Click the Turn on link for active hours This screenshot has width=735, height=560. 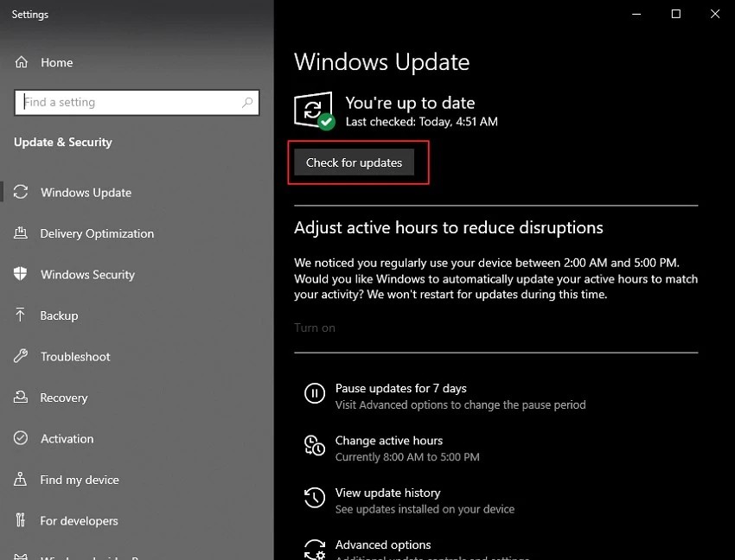coord(315,328)
